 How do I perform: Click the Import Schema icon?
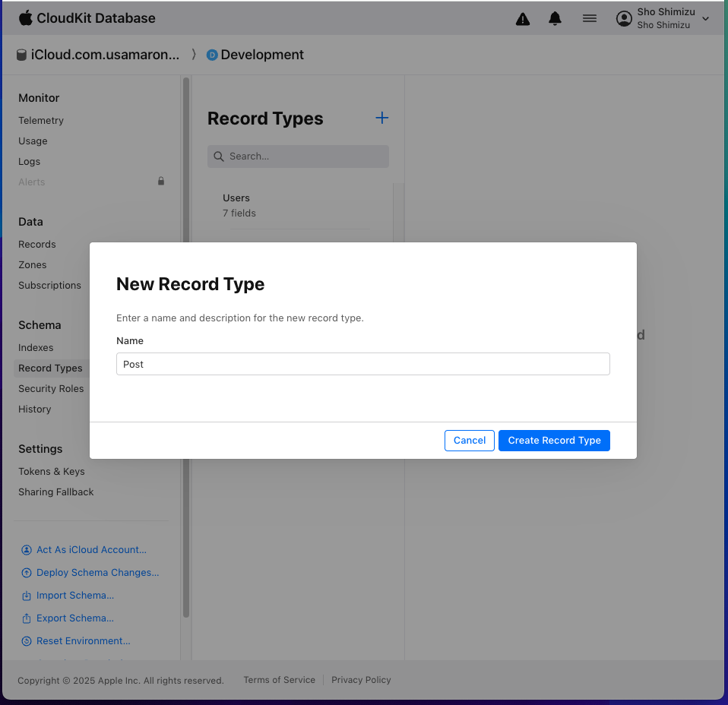27,596
